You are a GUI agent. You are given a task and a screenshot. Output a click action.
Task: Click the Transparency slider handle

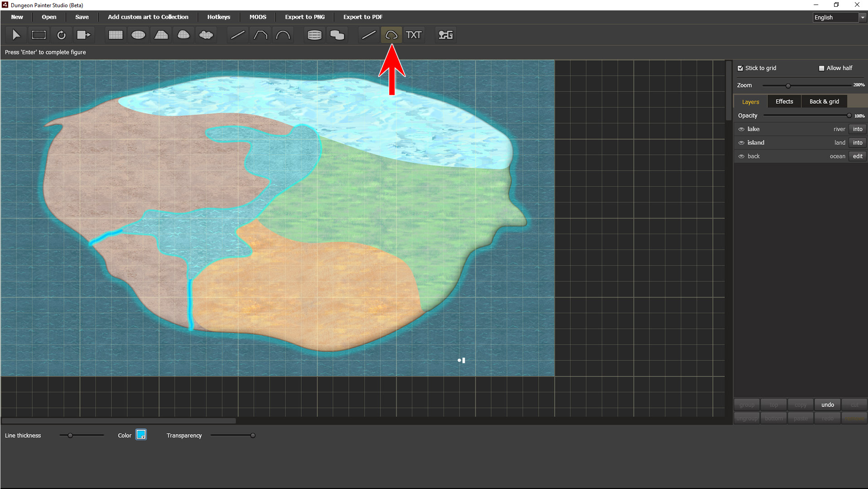(253, 436)
